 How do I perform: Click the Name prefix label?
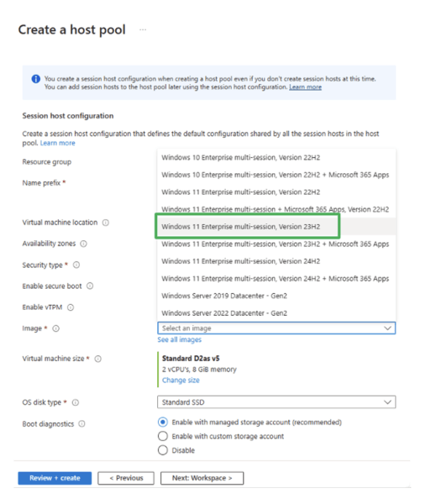pyautogui.click(x=41, y=183)
